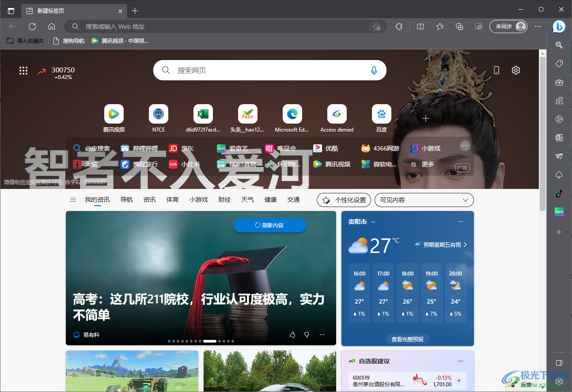Open the 自选股建议 card more options
Screen dimensions: 572x392
click(461, 361)
